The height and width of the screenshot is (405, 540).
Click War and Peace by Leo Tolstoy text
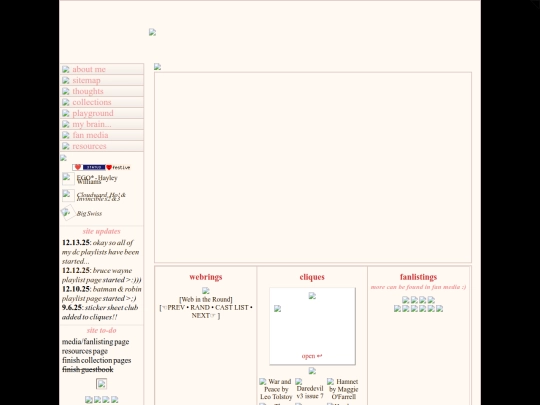pos(276,390)
